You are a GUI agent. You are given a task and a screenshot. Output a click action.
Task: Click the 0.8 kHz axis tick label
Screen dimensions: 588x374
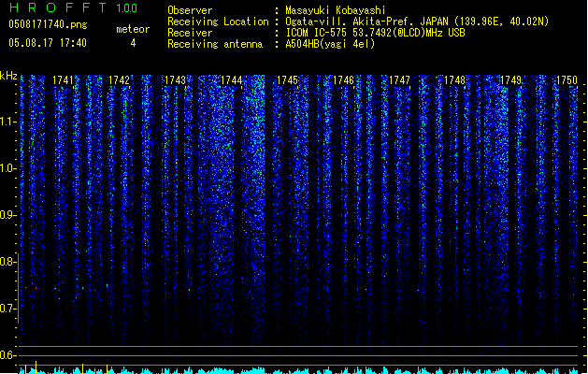[x=7, y=262]
